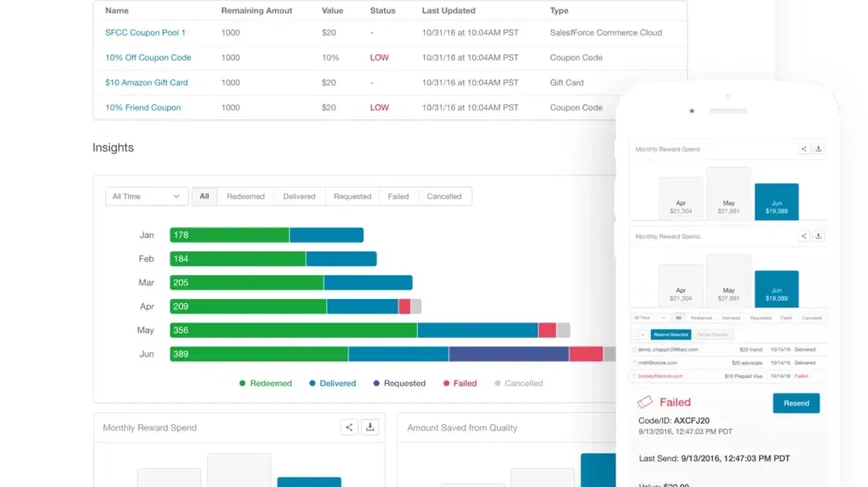Open the All Time dropdown in Insights
This screenshot has width=868, height=487.
point(146,196)
